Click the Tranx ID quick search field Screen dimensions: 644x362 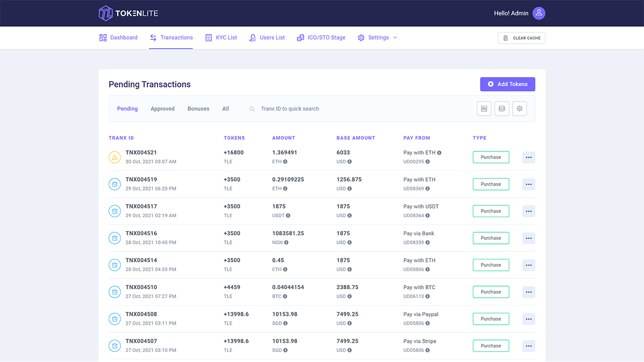(290, 109)
